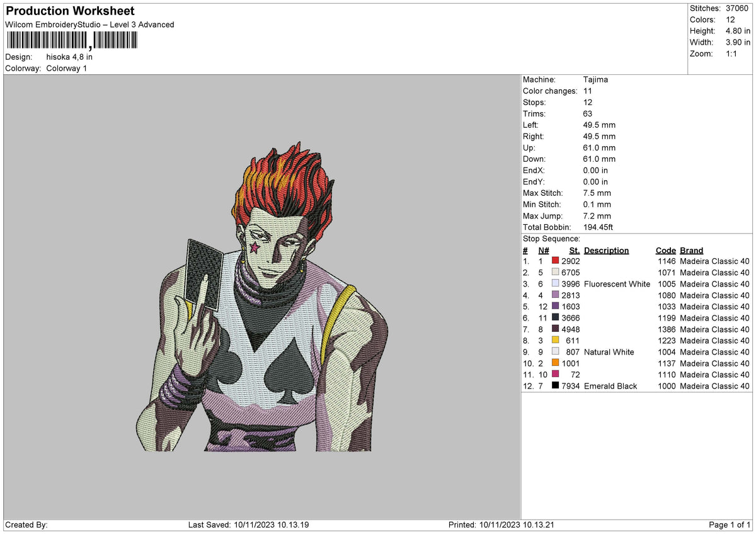Click the 'Stop Sequence:' label
Viewport: 756px width, 534px height.
tap(551, 239)
